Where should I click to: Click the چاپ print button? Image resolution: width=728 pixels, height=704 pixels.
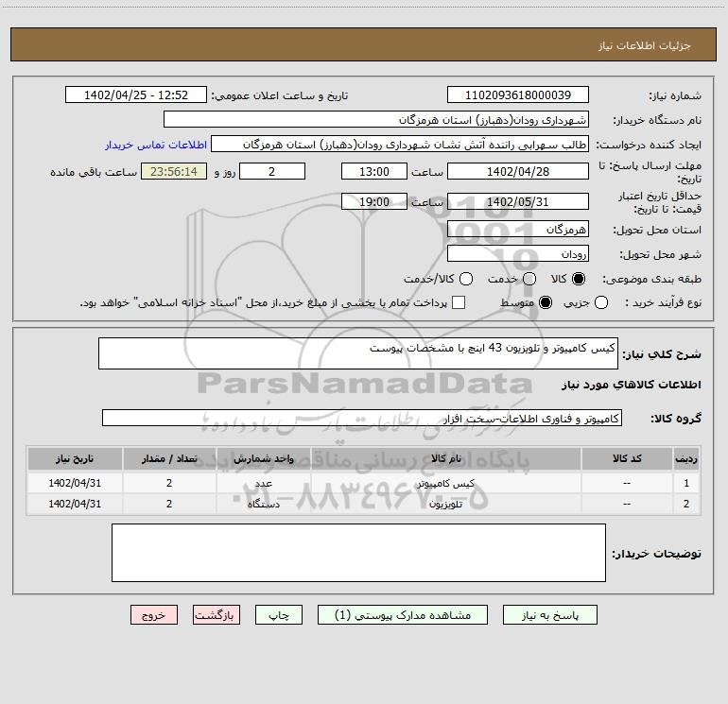click(279, 615)
